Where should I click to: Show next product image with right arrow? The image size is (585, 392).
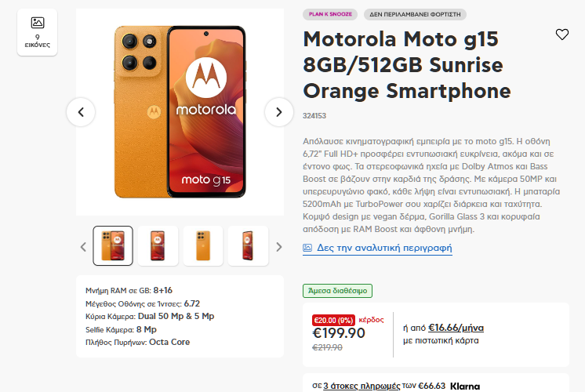pos(278,112)
